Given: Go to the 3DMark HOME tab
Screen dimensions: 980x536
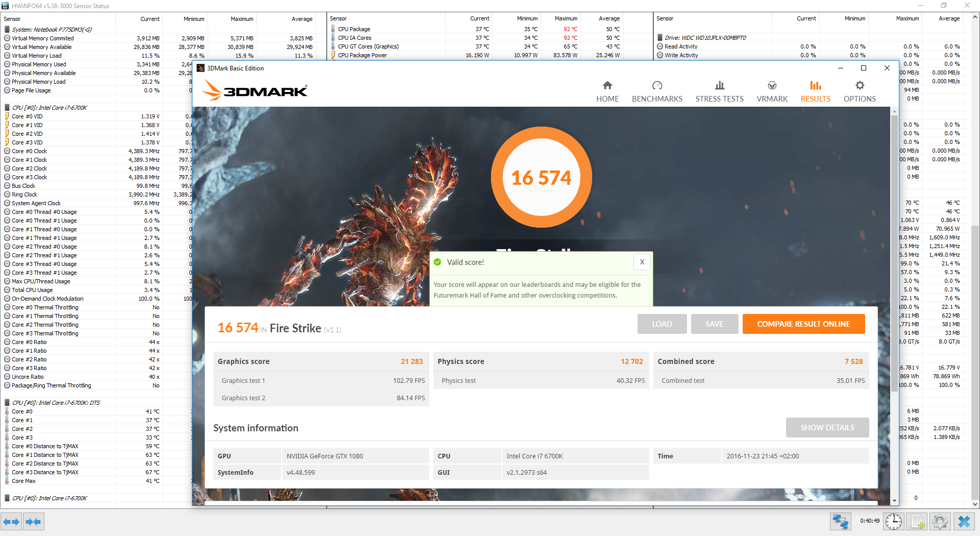Looking at the screenshot, I should pyautogui.click(x=607, y=92).
